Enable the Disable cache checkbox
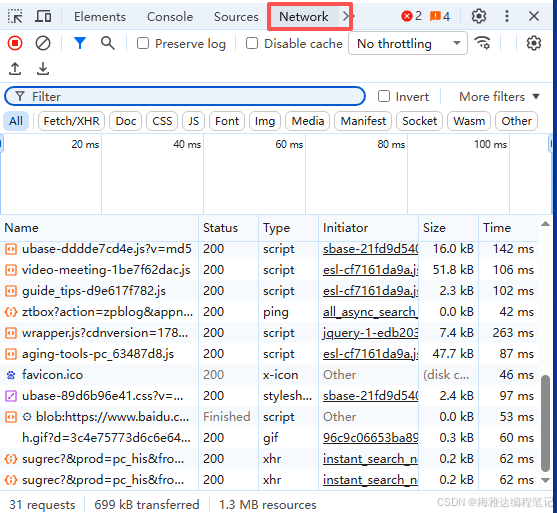Viewport: 557px width, 513px height. tap(252, 43)
